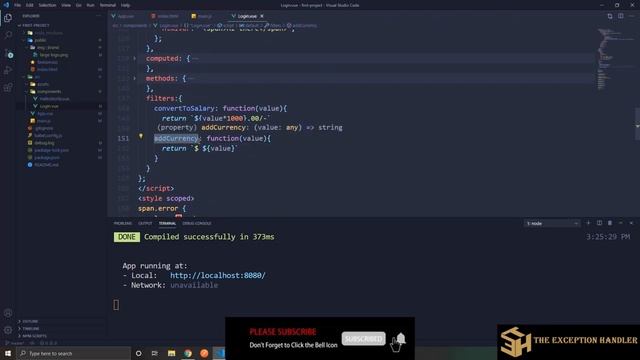This screenshot has width=640, height=360.
Task: Close the terminal panel
Action: point(631,223)
